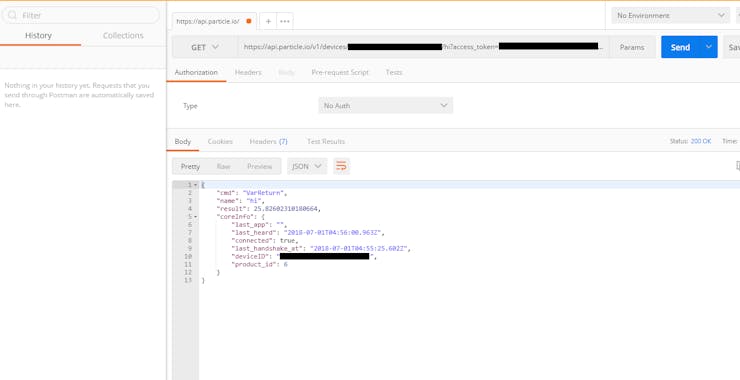Click the blue Send button

coord(680,47)
